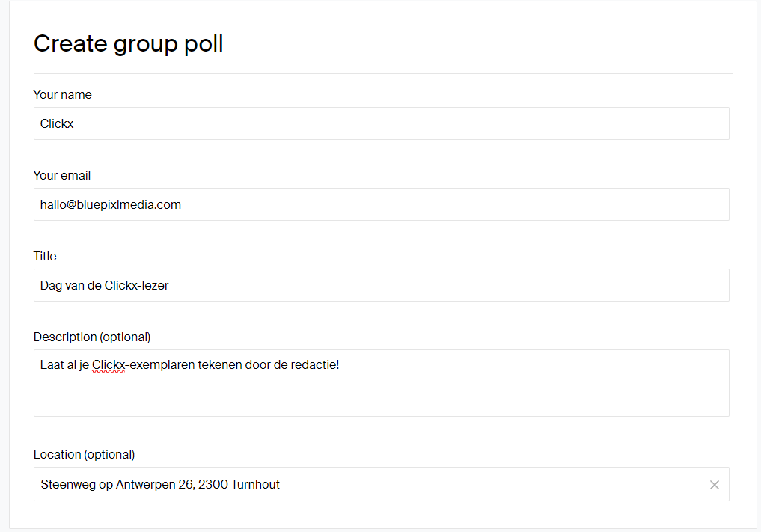Place cursor on Clickx text in name field
This screenshot has width=761, height=532.
click(x=57, y=123)
